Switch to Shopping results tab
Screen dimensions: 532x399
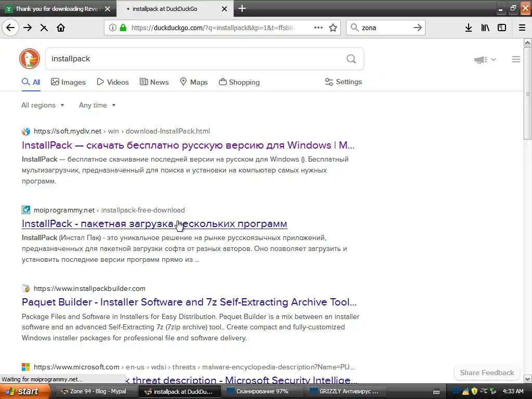click(x=239, y=82)
